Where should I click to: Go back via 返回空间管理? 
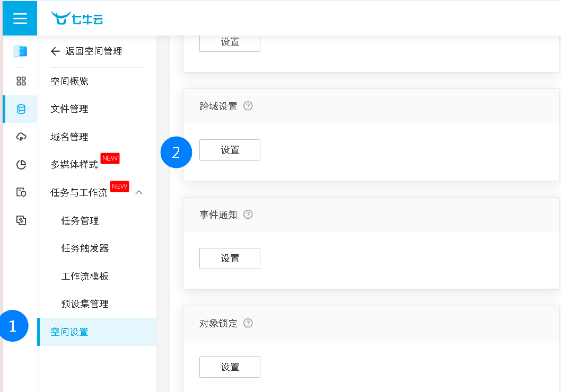pyautogui.click(x=86, y=51)
